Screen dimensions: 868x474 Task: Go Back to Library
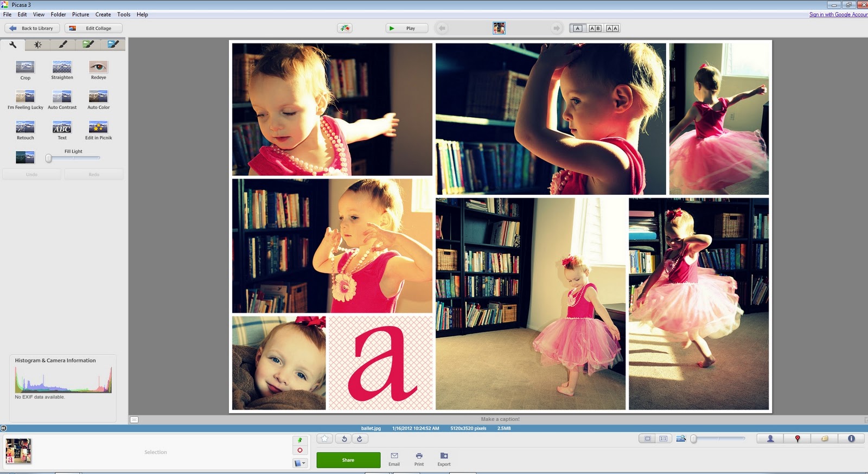(32, 28)
